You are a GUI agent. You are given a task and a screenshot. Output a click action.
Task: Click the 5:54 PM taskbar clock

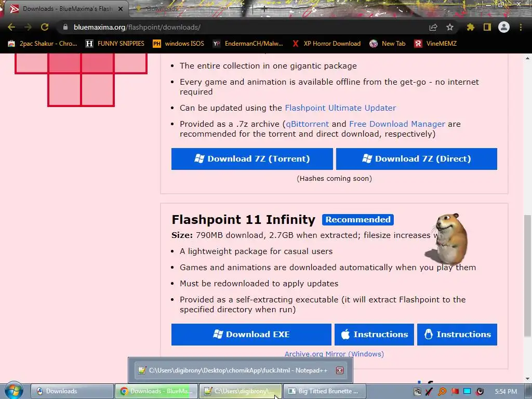pyautogui.click(x=506, y=392)
